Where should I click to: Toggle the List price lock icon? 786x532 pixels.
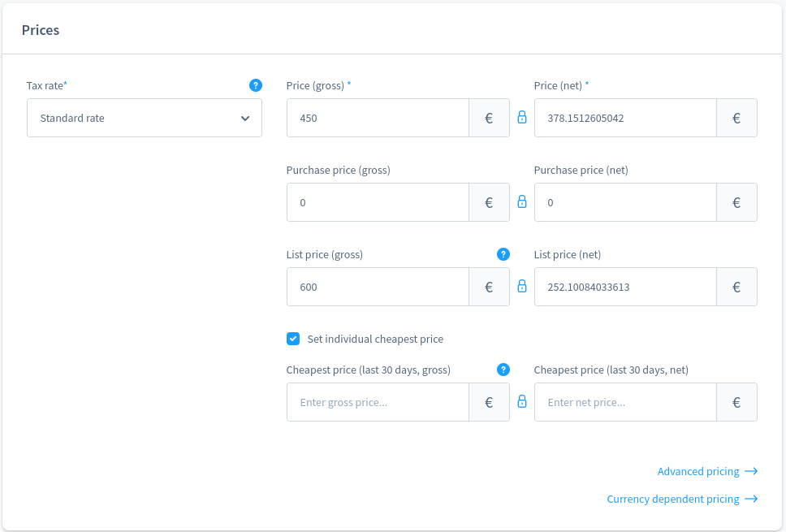click(x=522, y=287)
